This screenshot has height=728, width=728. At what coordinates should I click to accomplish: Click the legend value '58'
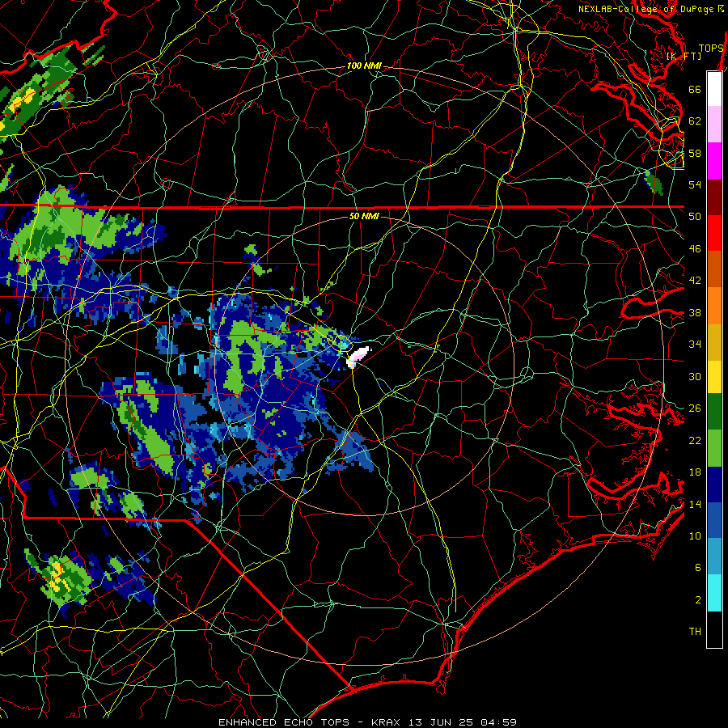pyautogui.click(x=695, y=153)
